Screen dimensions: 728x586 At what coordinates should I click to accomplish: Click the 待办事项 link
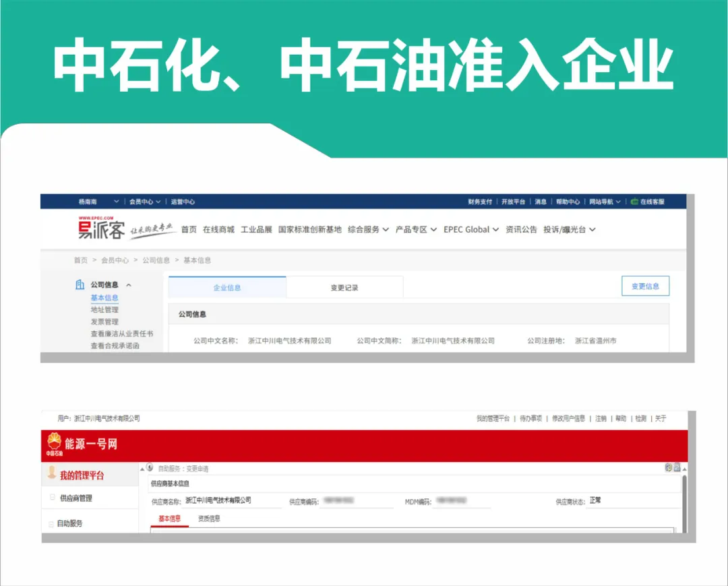pos(530,419)
